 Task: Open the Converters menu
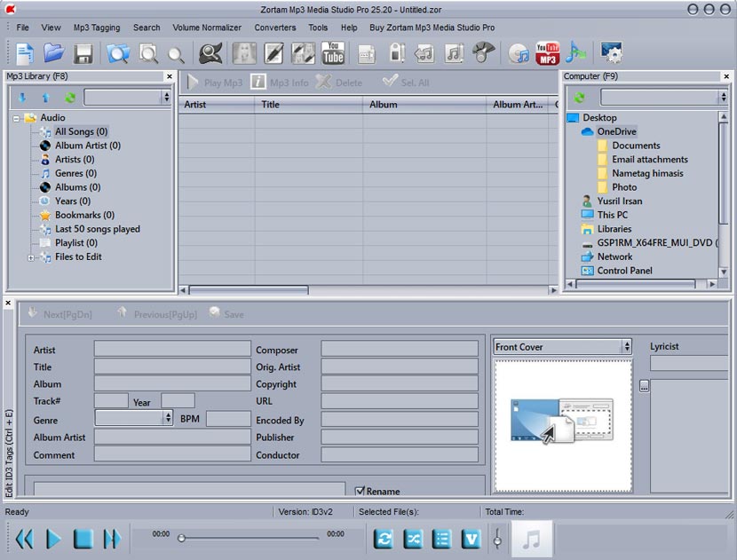(274, 28)
